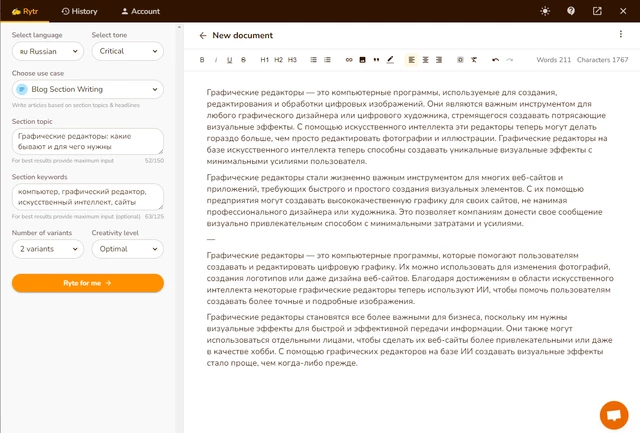Open the document options three-dot menu
640x433 pixels.
click(x=621, y=34)
